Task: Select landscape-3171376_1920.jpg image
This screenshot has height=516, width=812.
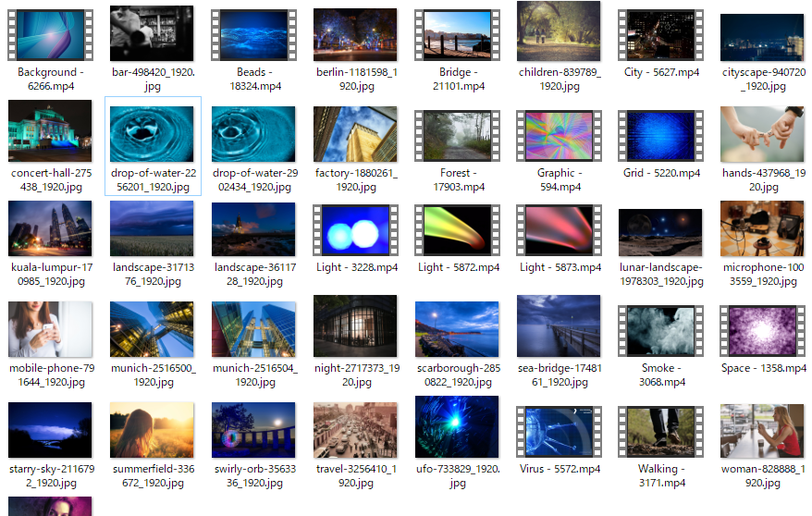Action: coord(152,228)
